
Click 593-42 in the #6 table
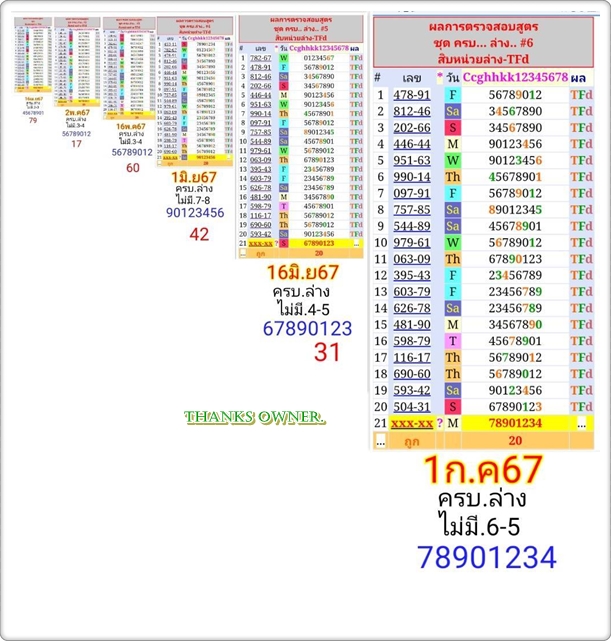tap(412, 390)
